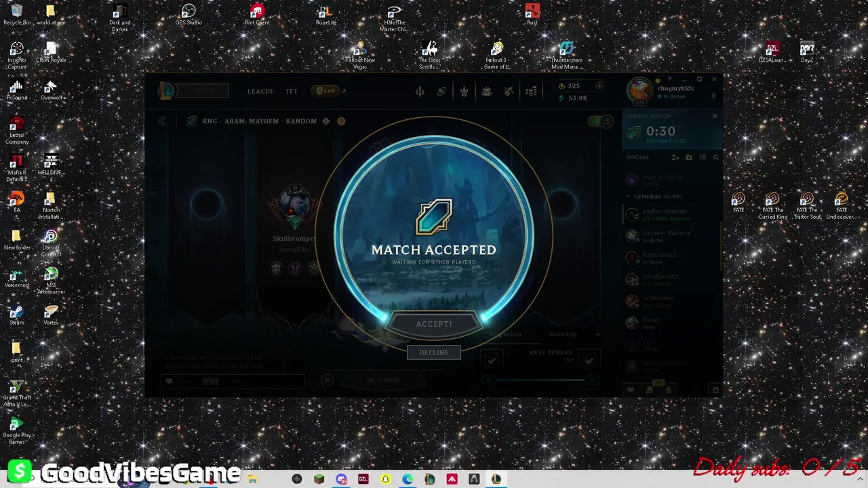Open the DayZ desktop shortcut
This screenshot has height=488, width=868.
click(x=807, y=52)
